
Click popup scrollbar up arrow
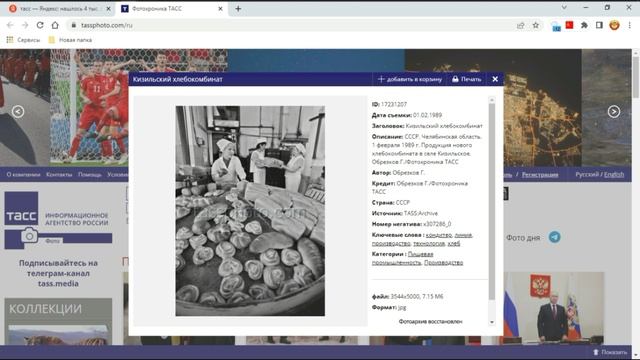[x=491, y=100]
